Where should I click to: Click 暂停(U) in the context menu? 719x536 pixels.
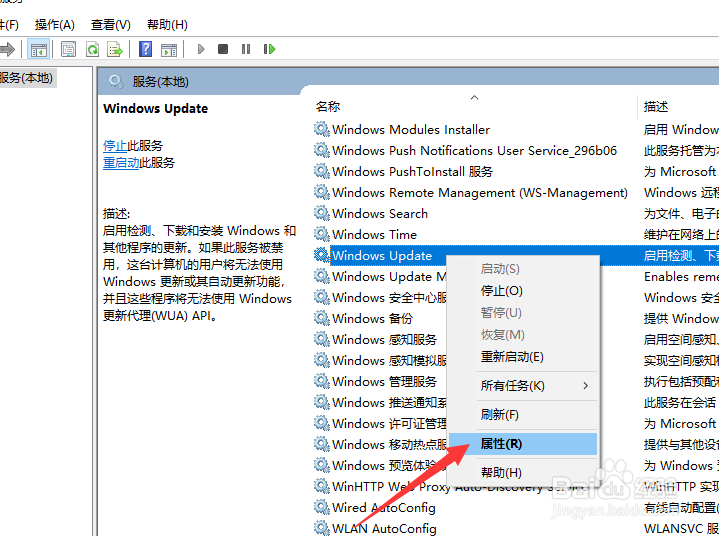coord(523,313)
